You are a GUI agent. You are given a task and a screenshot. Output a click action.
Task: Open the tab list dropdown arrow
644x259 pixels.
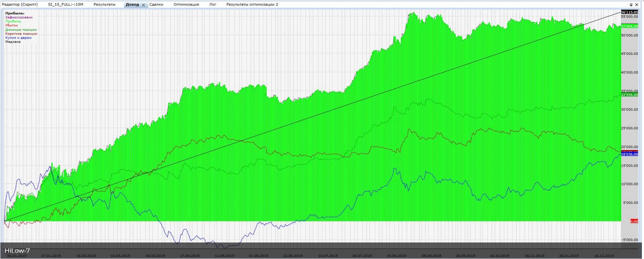(x=631, y=5)
